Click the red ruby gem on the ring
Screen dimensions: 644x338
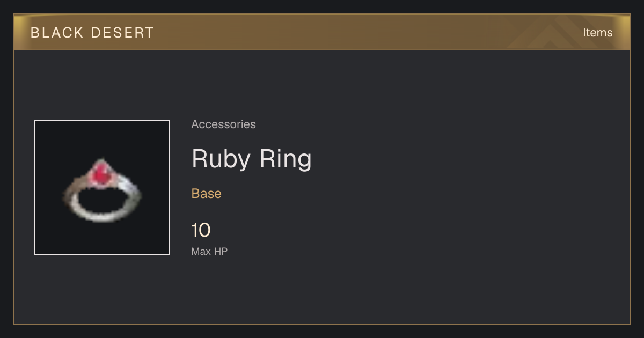click(x=99, y=172)
